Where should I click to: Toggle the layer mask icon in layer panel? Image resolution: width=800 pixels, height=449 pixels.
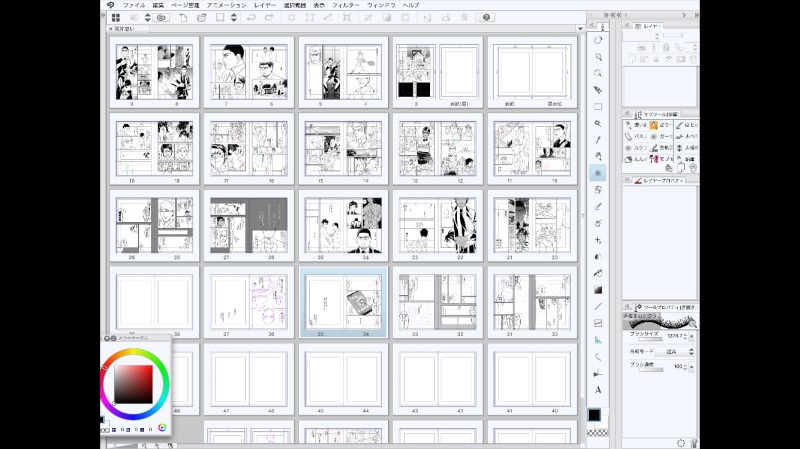[681, 59]
